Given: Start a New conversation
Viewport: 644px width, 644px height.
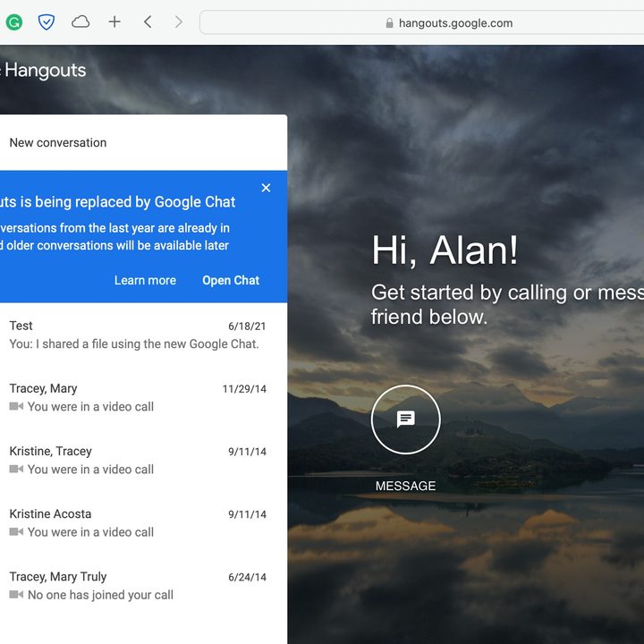Looking at the screenshot, I should (58, 142).
